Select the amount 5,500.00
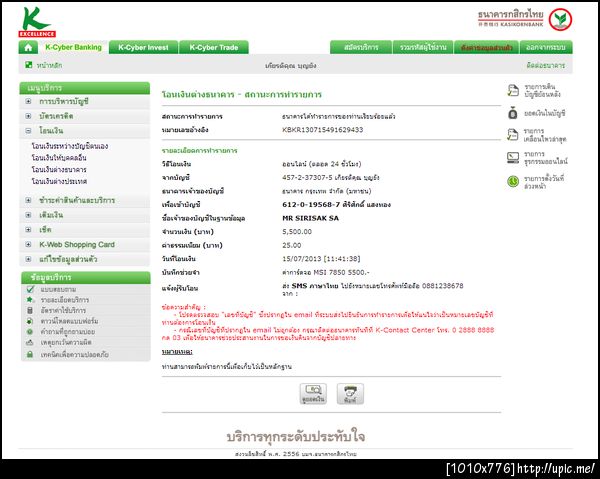The height and width of the screenshot is (479, 600). pos(297,231)
